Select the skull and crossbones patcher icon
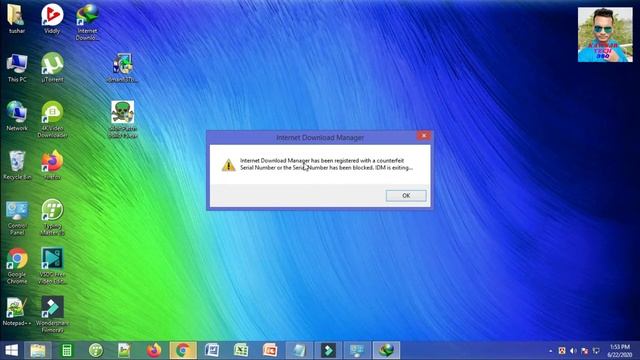This screenshot has height=360, width=640. 122,120
